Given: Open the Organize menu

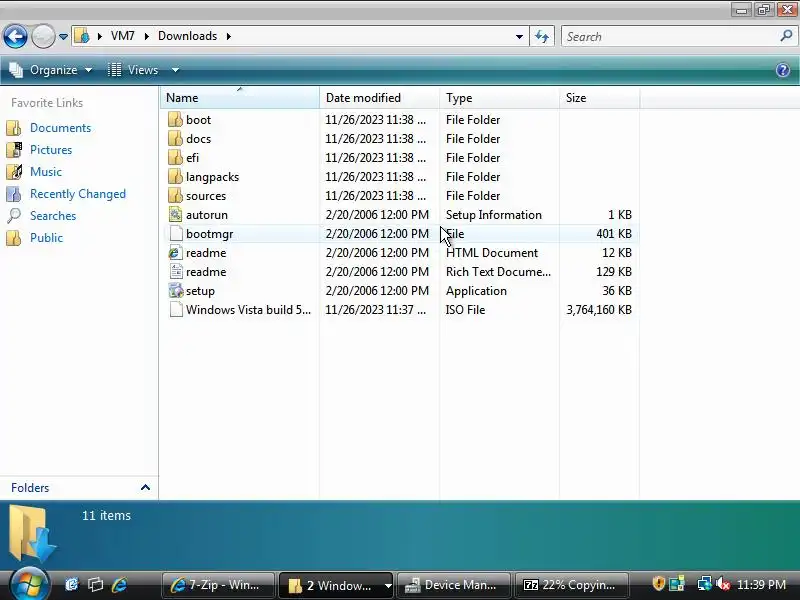Looking at the screenshot, I should [x=51, y=70].
